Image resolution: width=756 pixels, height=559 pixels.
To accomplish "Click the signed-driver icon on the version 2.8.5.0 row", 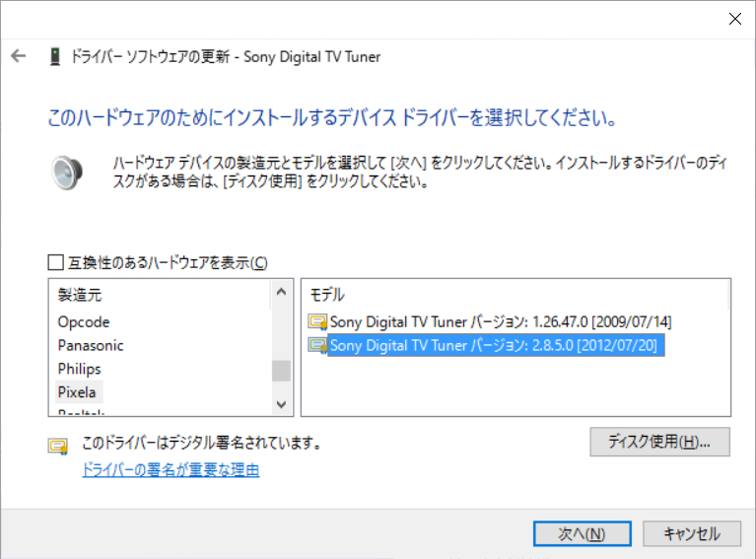I will (x=317, y=345).
